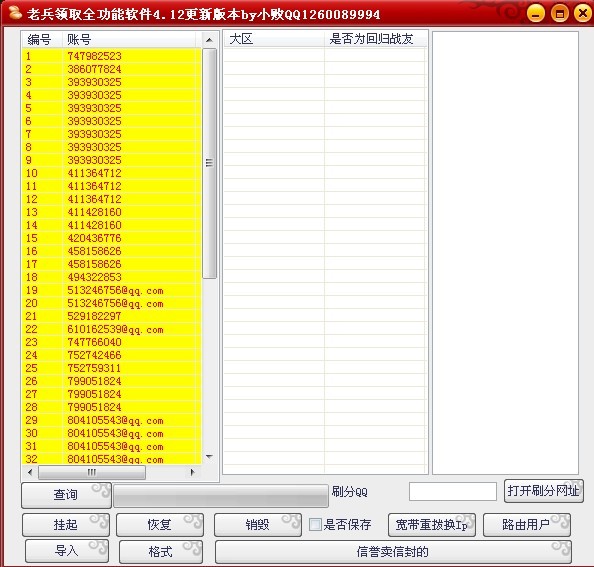Click the horizontal scroll right arrow

[192, 472]
